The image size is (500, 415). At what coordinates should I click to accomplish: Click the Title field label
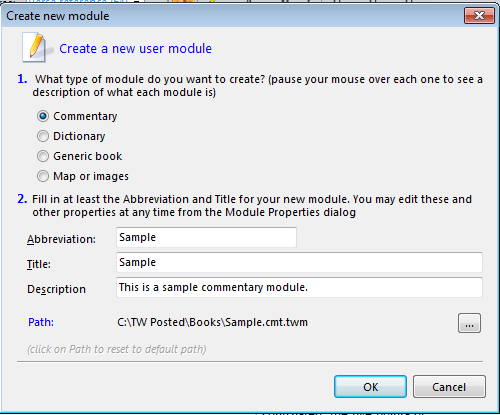(x=39, y=264)
